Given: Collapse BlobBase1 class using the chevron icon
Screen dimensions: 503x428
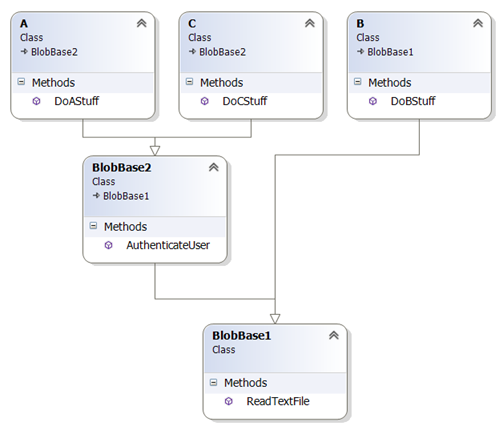Looking at the screenshot, I should point(334,335).
